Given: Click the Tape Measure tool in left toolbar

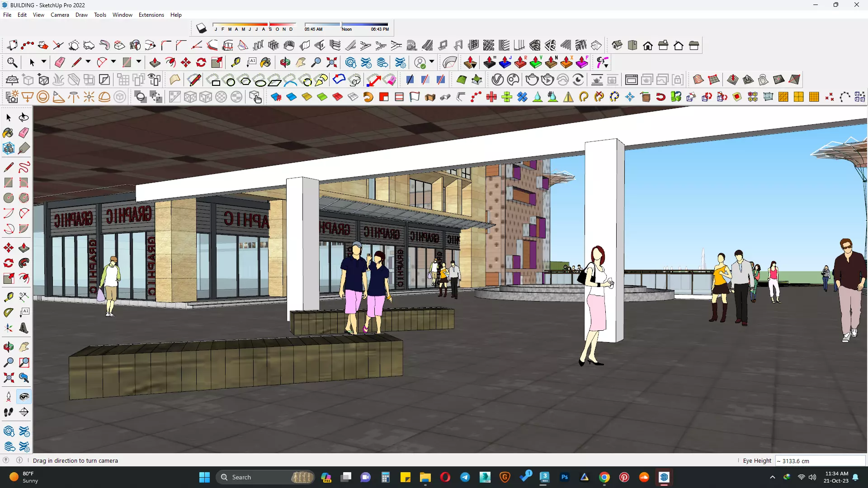Looking at the screenshot, I should [x=9, y=297].
